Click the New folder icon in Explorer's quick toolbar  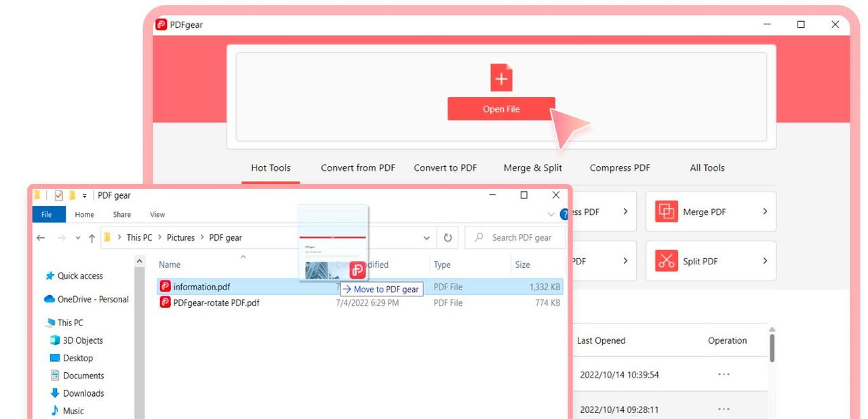[72, 195]
